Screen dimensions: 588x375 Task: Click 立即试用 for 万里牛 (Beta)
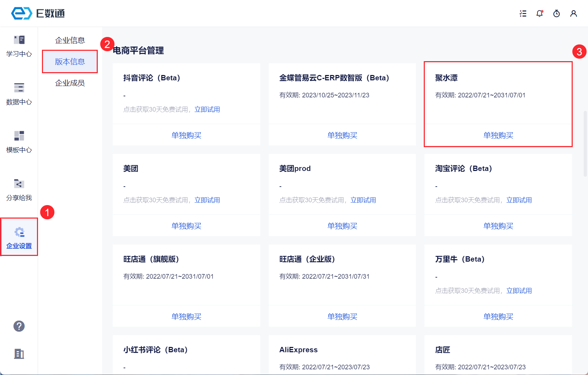point(519,291)
